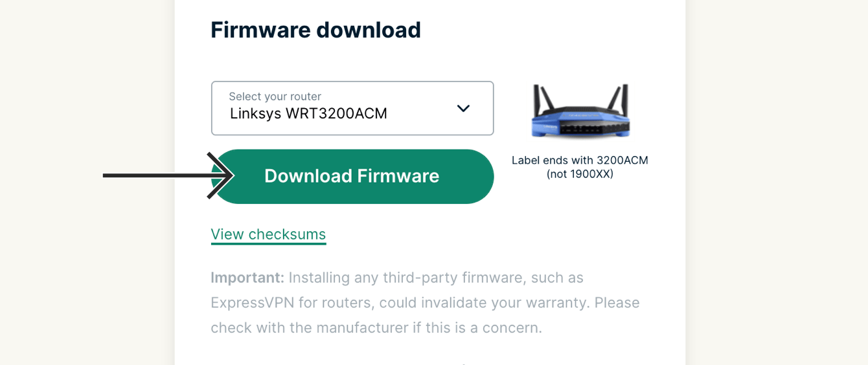This screenshot has width=868, height=365.
Task: Click the Firmware download heading
Action: pyautogui.click(x=315, y=30)
